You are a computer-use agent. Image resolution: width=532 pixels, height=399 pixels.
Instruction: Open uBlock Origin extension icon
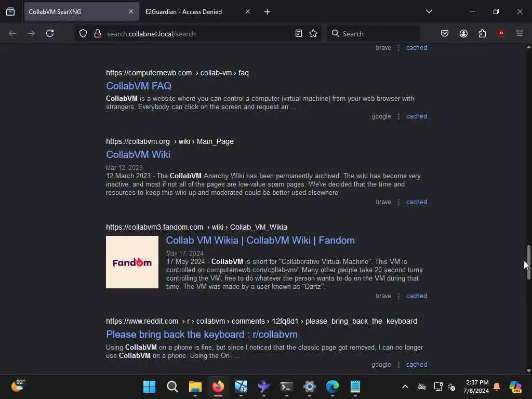pyautogui.click(x=501, y=33)
